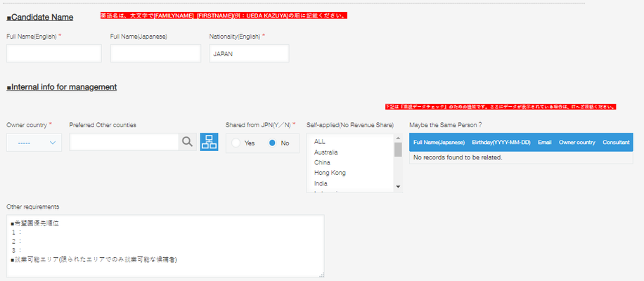
Task: Click the 'No records found to be related.' text
Action: pos(458,157)
